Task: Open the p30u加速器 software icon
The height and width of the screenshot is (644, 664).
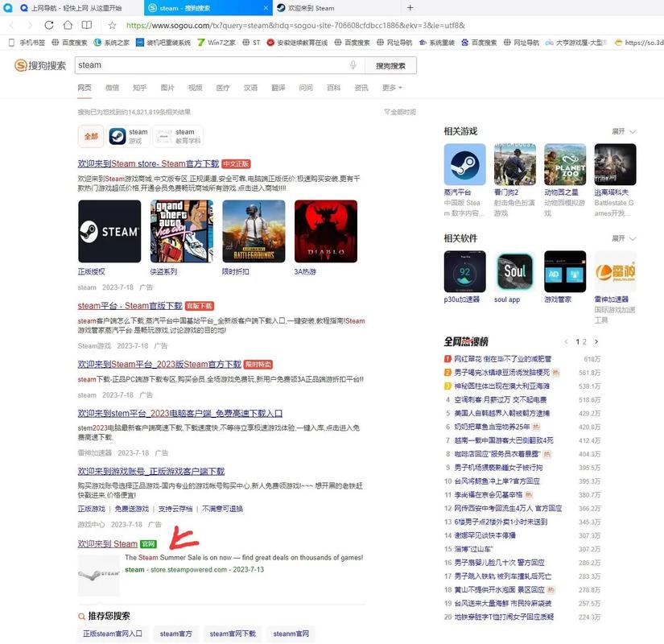Action: pyautogui.click(x=464, y=271)
